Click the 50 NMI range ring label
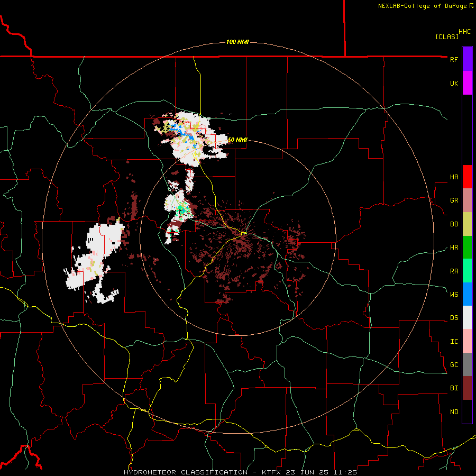The height and width of the screenshot is (476, 476). tap(237, 140)
